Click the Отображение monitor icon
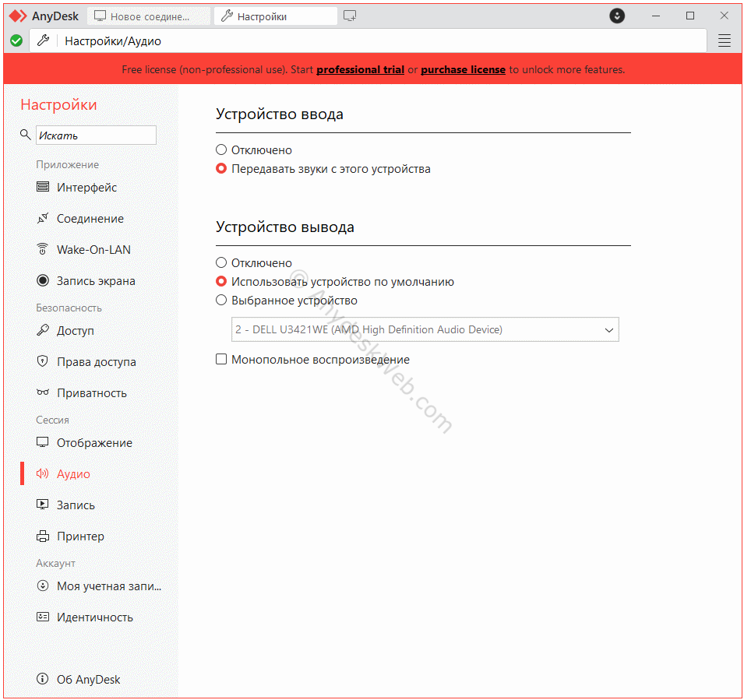This screenshot has height=700, width=744. pos(43,442)
